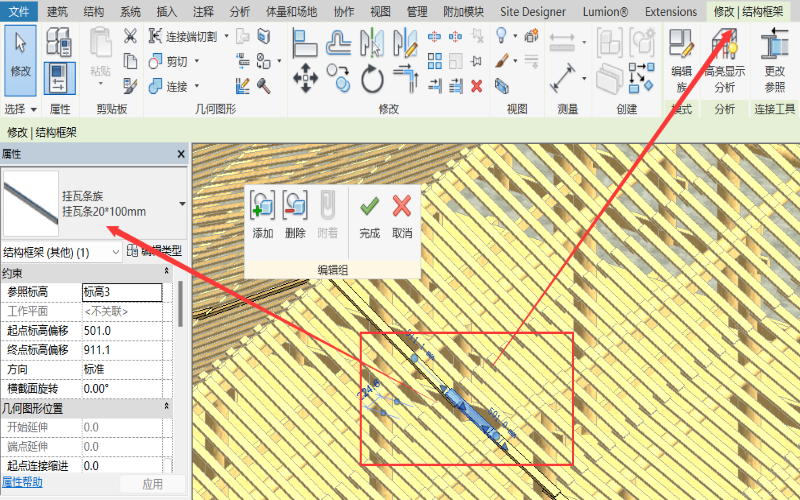The height and width of the screenshot is (500, 800).
Task: Click the 连接 (Join geometry) tool
Action: click(x=168, y=86)
